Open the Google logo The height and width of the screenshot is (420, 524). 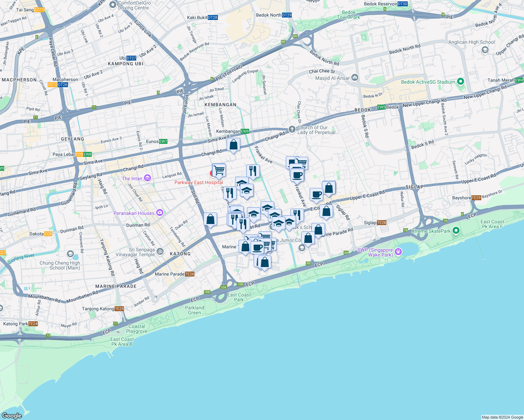coord(12,415)
